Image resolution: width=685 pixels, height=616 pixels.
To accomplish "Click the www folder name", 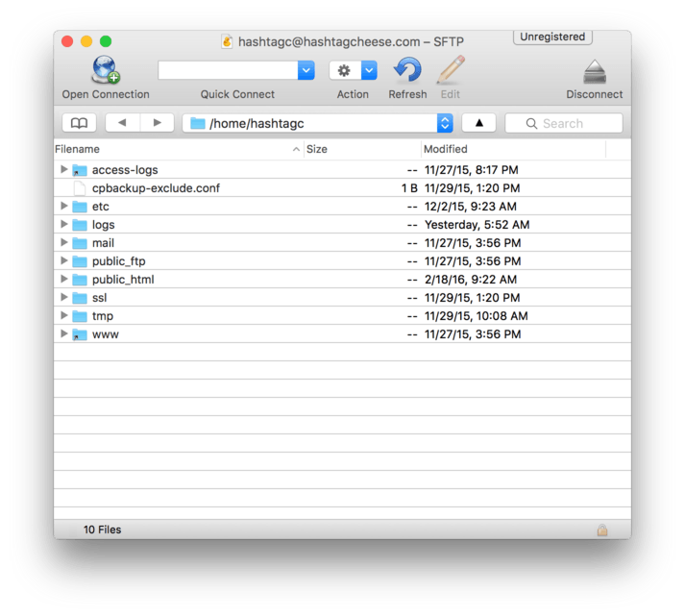I will 106,334.
